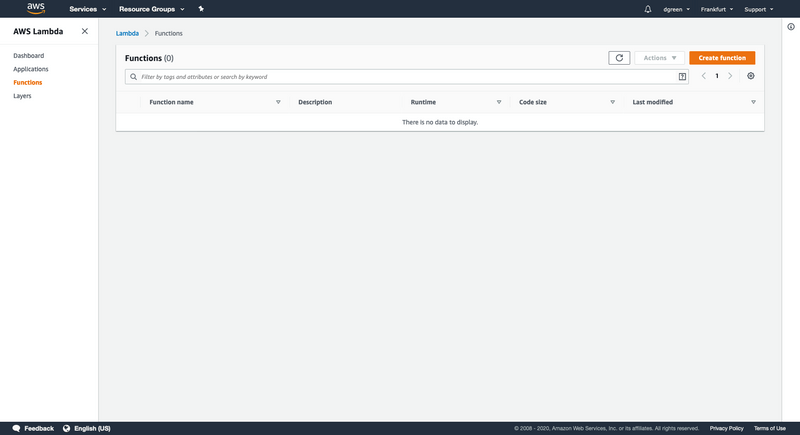Screen dimensions: 800x435
Task: Expand the Resource Groups menu
Action: [x=152, y=9]
